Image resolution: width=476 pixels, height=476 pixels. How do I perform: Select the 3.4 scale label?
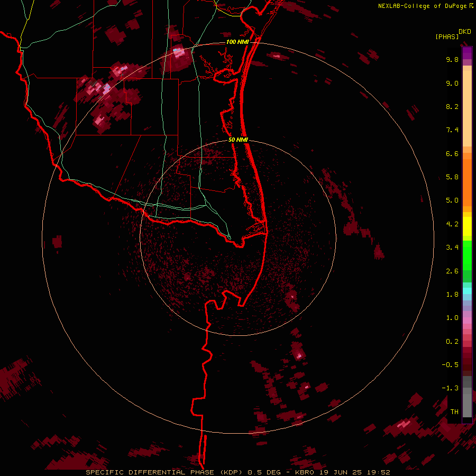(x=452, y=248)
